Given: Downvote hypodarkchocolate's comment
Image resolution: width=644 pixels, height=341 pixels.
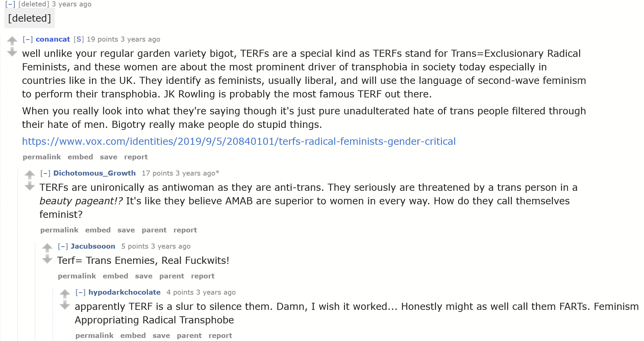Looking at the screenshot, I should click(65, 305).
